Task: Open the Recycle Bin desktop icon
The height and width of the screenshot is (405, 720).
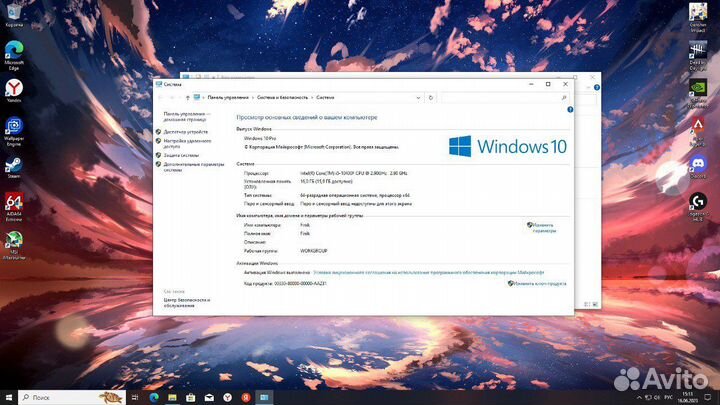Action: pos(14,14)
